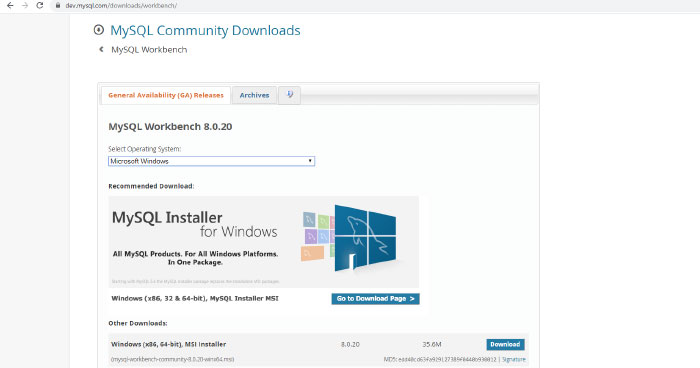Screen dimensions: 700x368
Task: Open the Select Operating System dropdown
Action: point(211,161)
